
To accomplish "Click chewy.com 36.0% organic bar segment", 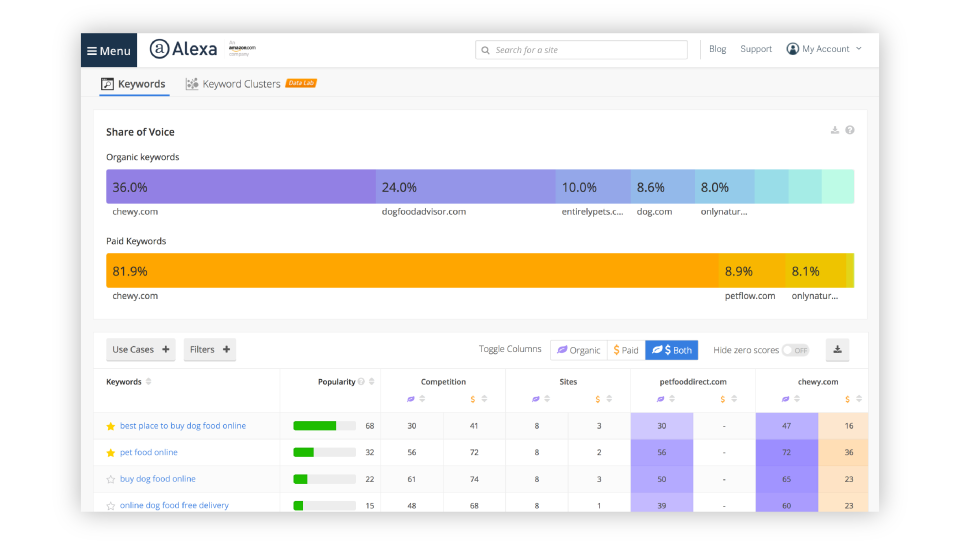I will pos(241,187).
